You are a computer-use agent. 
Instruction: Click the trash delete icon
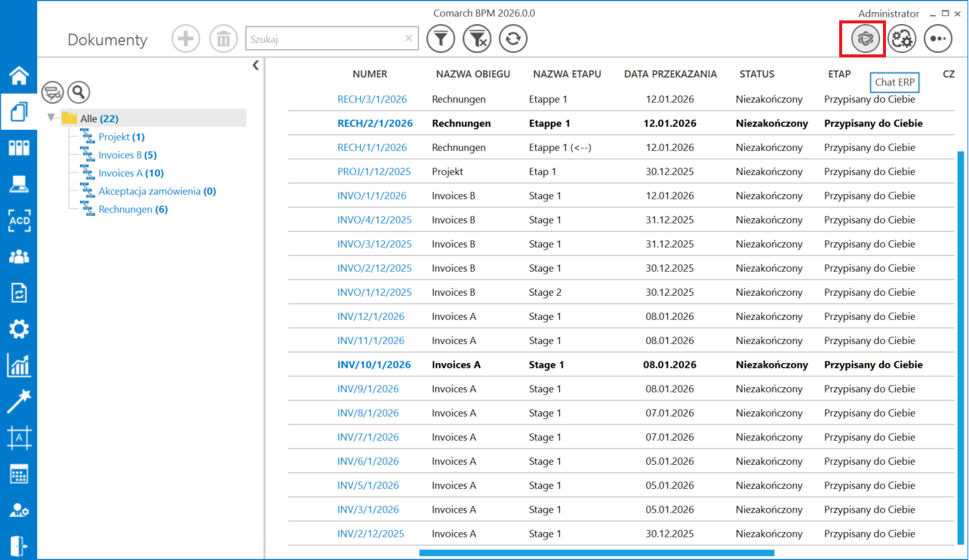[x=223, y=38]
